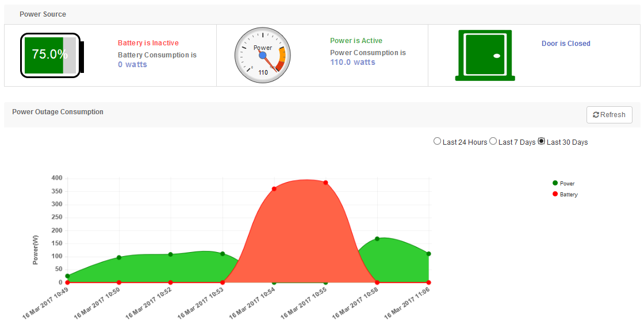Click the green Power data point at 10:50

tap(119, 258)
